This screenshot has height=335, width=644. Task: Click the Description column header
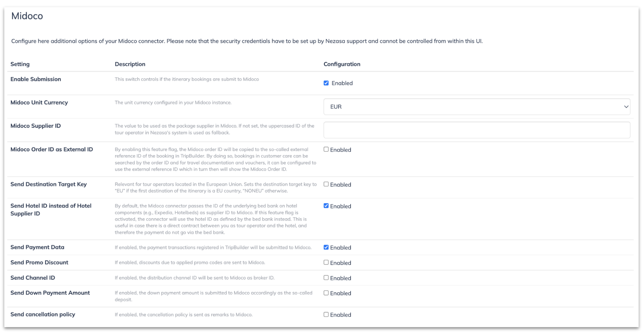130,64
